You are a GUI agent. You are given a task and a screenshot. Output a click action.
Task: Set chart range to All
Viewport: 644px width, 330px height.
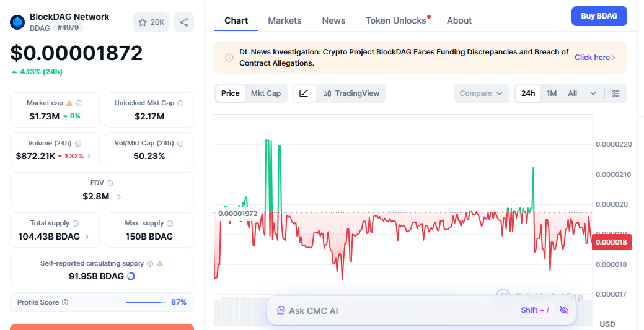click(573, 93)
